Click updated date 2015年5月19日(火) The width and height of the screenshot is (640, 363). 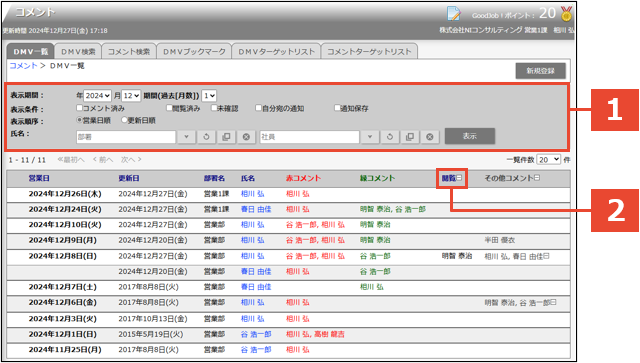click(x=151, y=334)
